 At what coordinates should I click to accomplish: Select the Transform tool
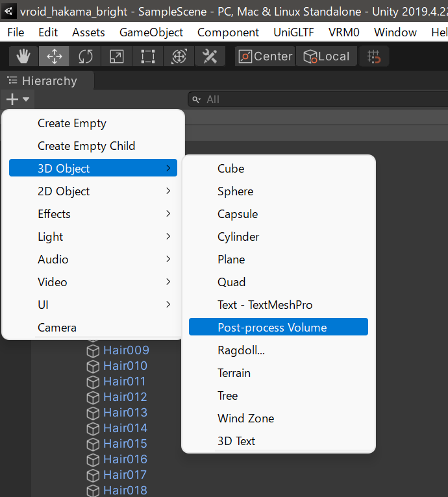point(179,56)
